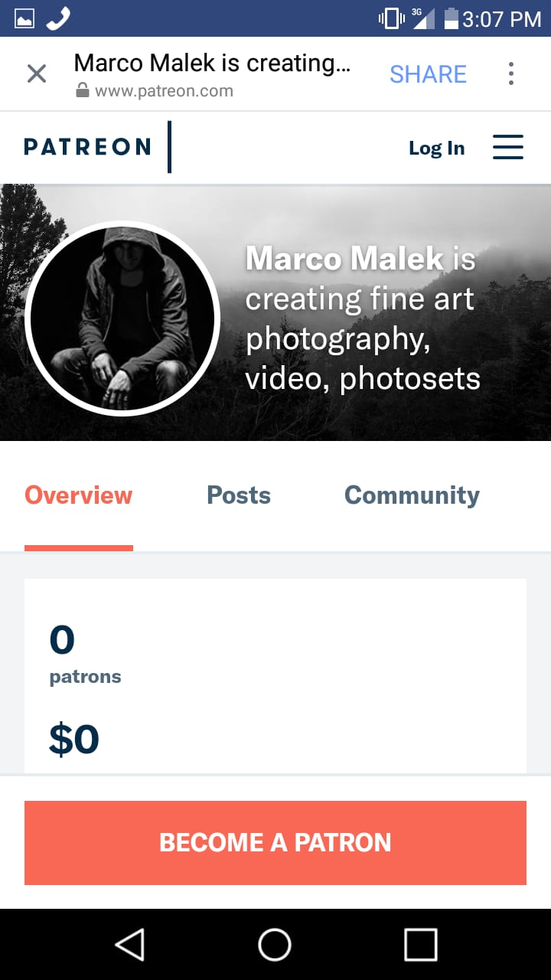Tap the battery status icon
The image size is (551, 980).
(451, 18)
